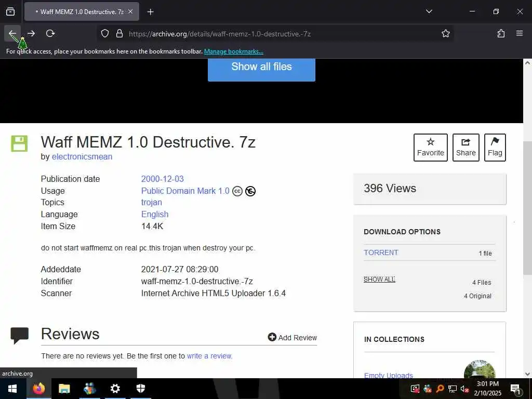Click the Creative Commons cc icon
This screenshot has width=532, height=399.
click(x=237, y=191)
